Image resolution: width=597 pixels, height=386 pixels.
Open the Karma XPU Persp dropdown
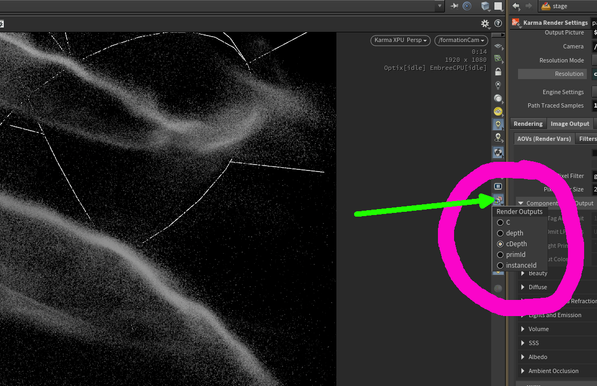[400, 40]
